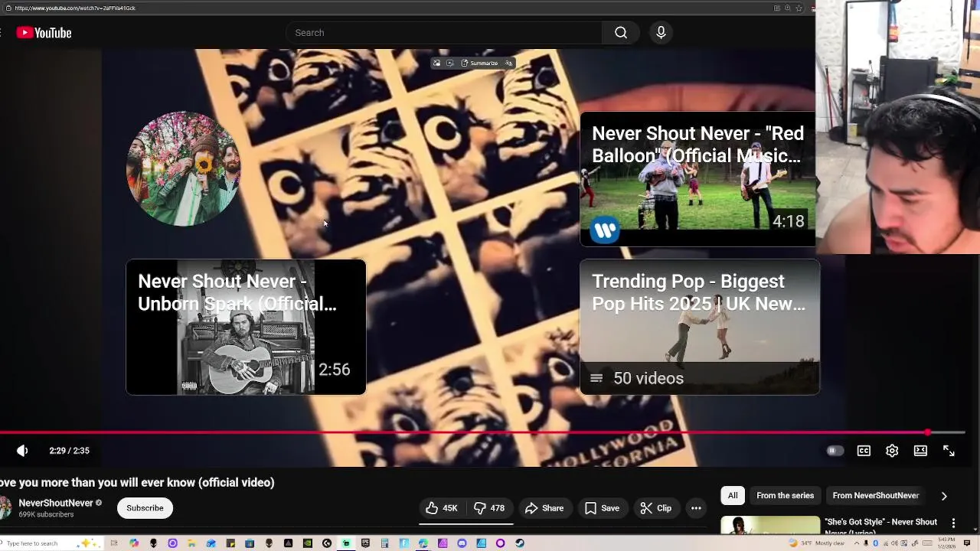Toggle the autoplay switch
The image size is (980, 551).
point(835,451)
